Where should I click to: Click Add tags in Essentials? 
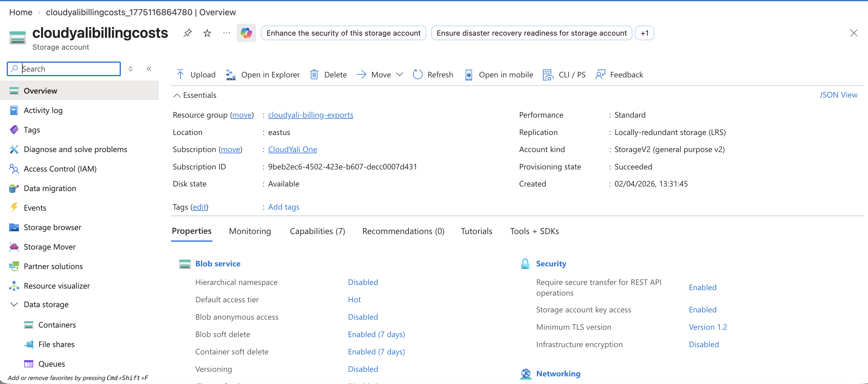pos(283,207)
